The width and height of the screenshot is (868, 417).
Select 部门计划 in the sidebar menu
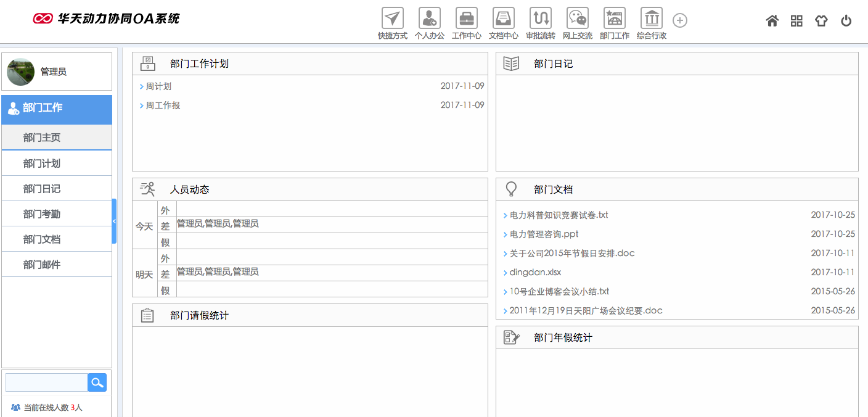[42, 163]
